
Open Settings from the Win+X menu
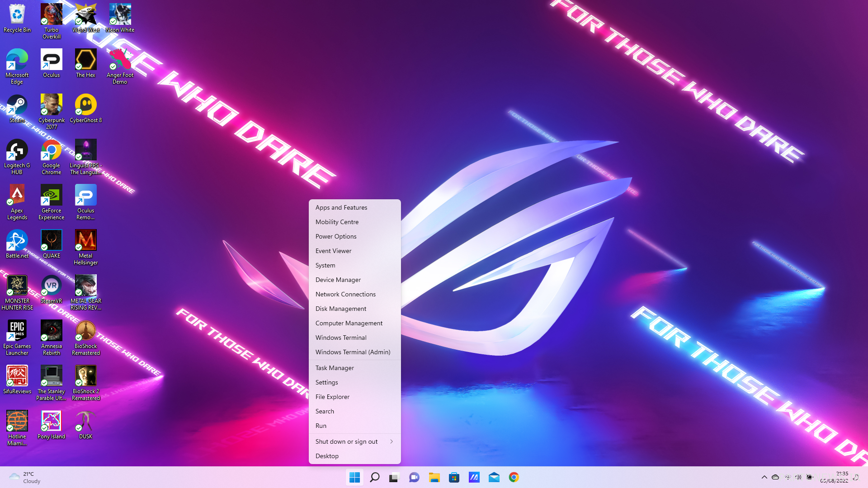pos(326,382)
